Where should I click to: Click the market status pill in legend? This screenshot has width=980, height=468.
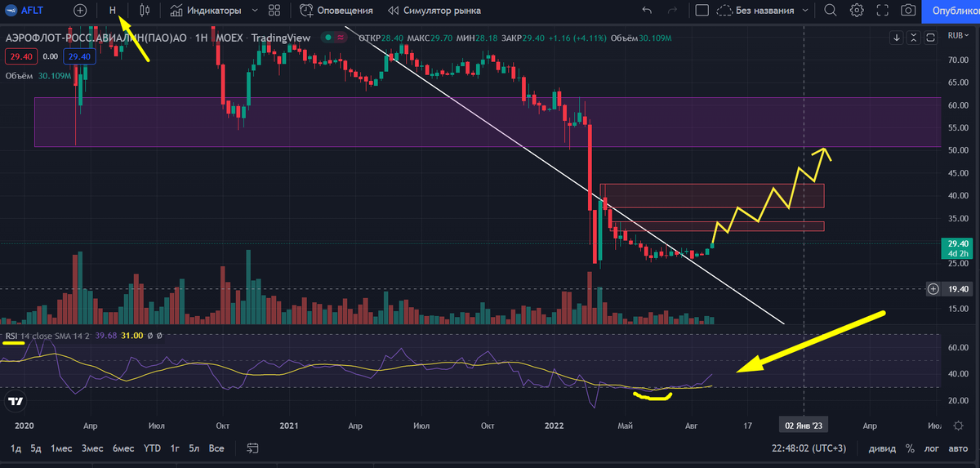333,38
